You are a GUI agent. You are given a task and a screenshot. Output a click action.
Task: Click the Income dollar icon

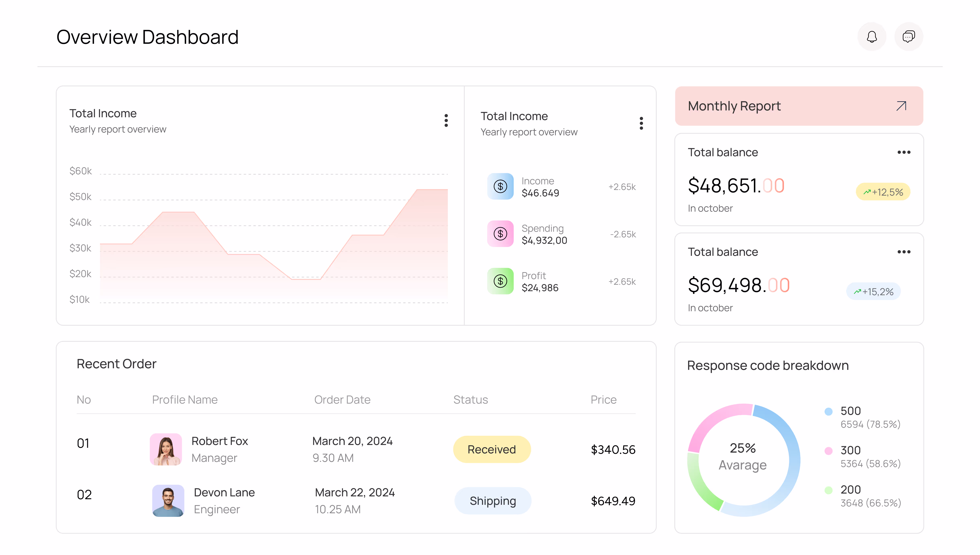[x=500, y=186]
